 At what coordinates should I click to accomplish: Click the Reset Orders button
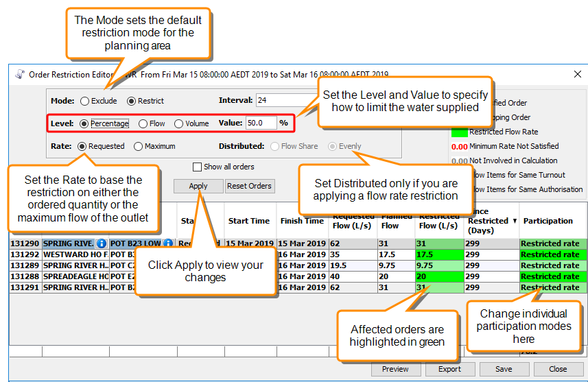pyautogui.click(x=250, y=186)
